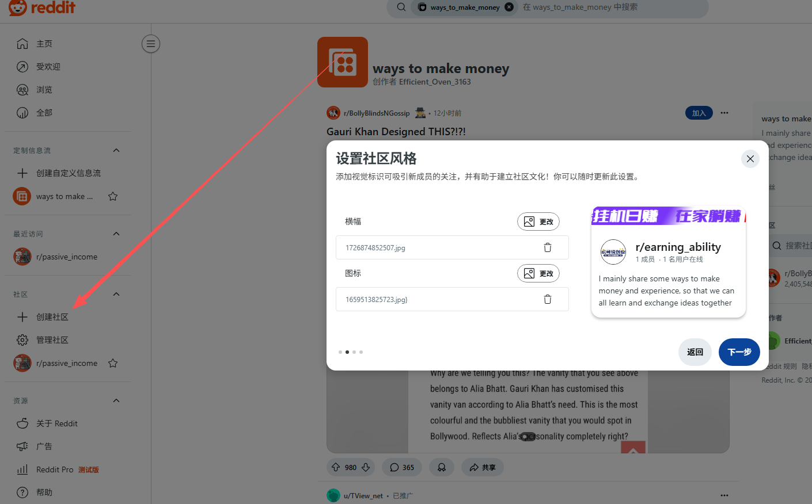Click the sidebar hamburger menu button
812x504 pixels.
pos(150,44)
